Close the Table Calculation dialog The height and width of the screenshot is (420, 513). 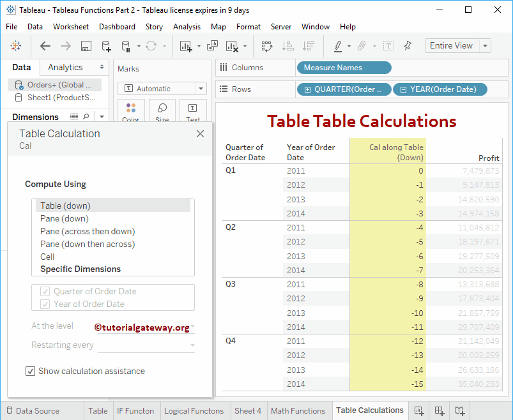[x=200, y=133]
